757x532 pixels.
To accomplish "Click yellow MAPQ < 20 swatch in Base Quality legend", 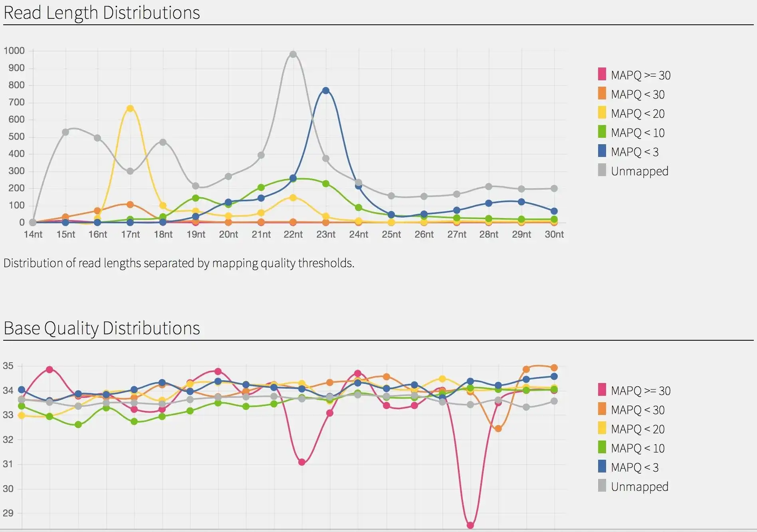I will click(x=602, y=428).
